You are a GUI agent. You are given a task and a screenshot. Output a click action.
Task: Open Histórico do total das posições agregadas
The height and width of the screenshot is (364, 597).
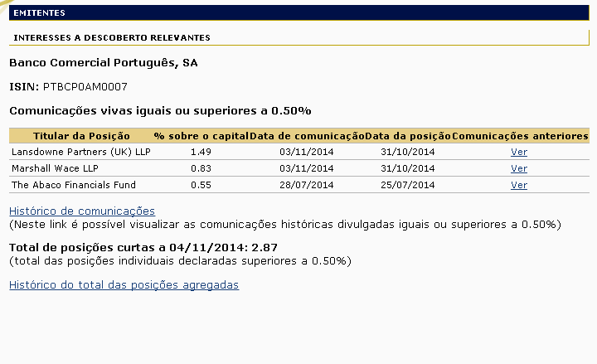pyautogui.click(x=124, y=284)
